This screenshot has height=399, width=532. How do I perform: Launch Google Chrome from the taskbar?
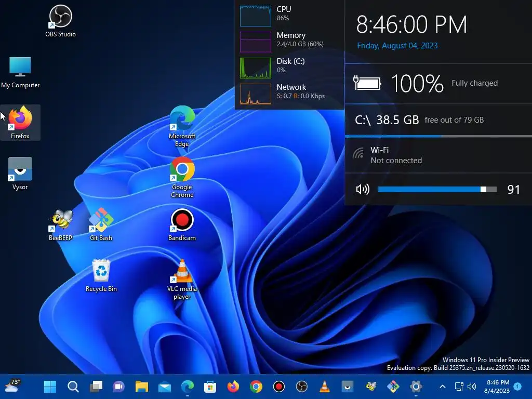pos(256,387)
